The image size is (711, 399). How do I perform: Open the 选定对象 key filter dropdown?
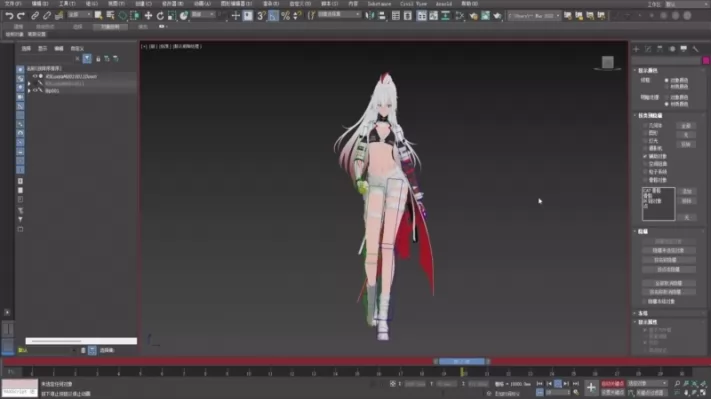648,384
